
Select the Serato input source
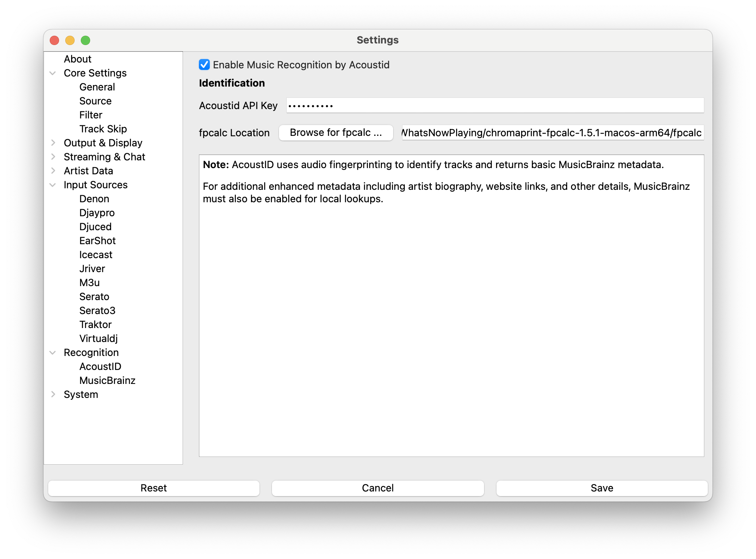pyautogui.click(x=94, y=297)
